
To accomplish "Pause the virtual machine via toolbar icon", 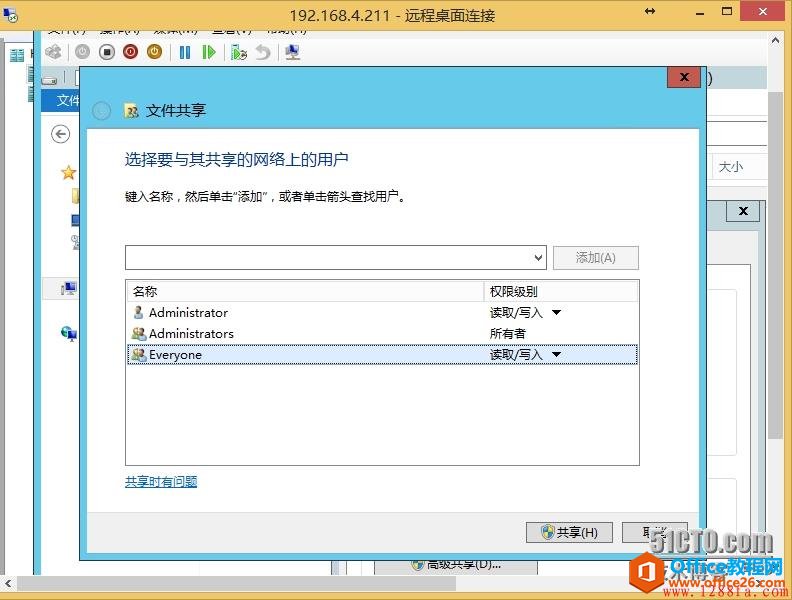I will (x=185, y=52).
